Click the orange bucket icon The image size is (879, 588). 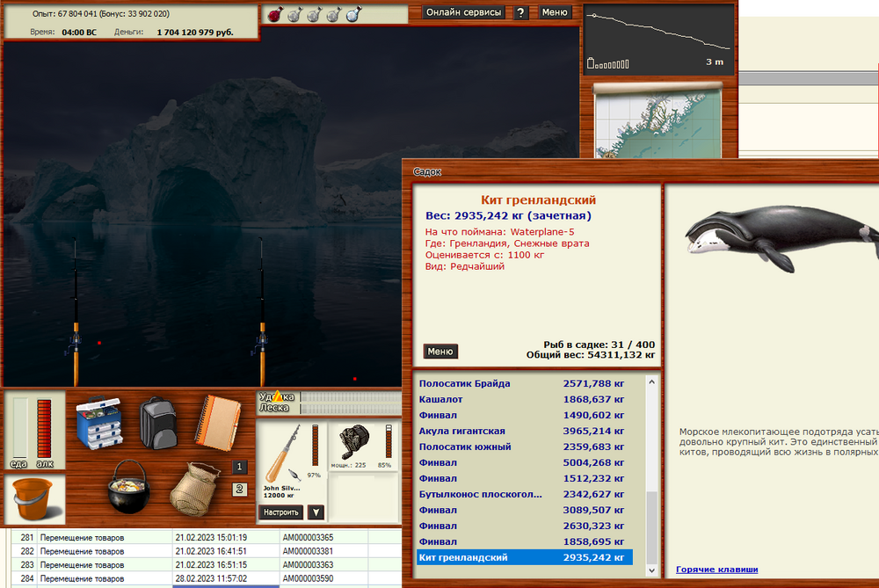[33, 498]
